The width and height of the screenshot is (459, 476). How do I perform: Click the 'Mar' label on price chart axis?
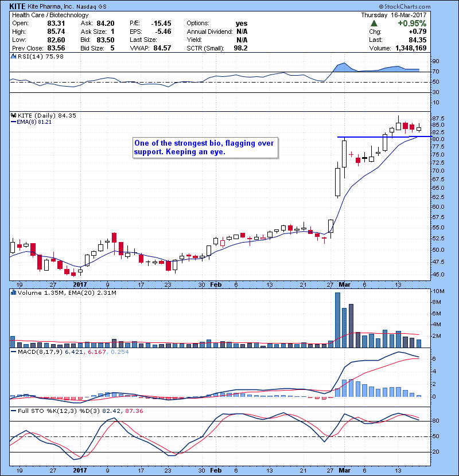pyautogui.click(x=344, y=285)
